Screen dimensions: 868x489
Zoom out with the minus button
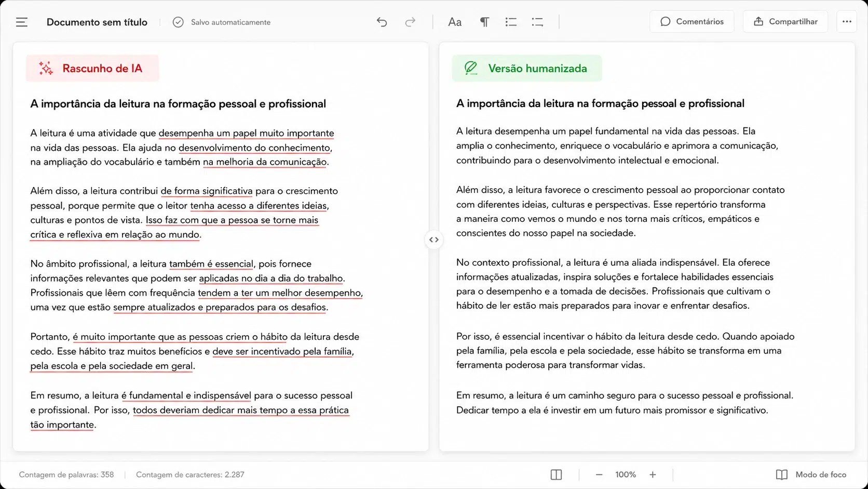point(599,474)
